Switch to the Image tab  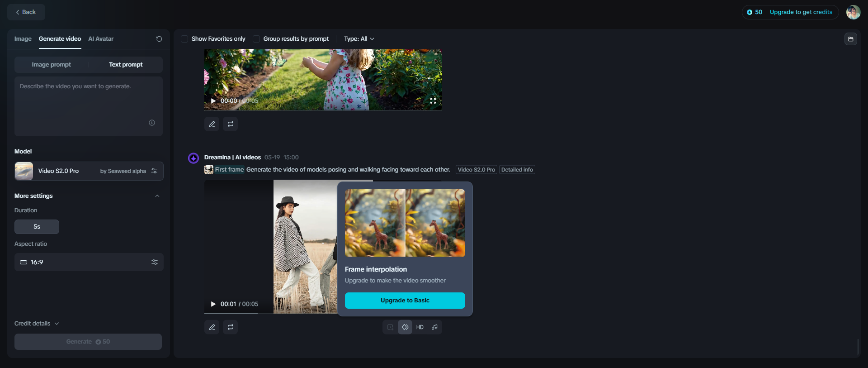[23, 39]
